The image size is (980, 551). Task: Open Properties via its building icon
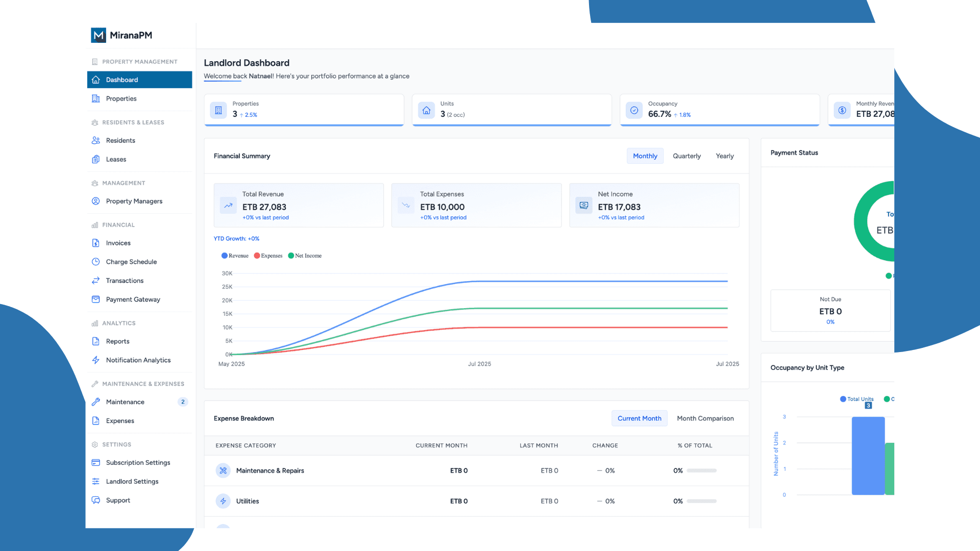[x=96, y=98]
